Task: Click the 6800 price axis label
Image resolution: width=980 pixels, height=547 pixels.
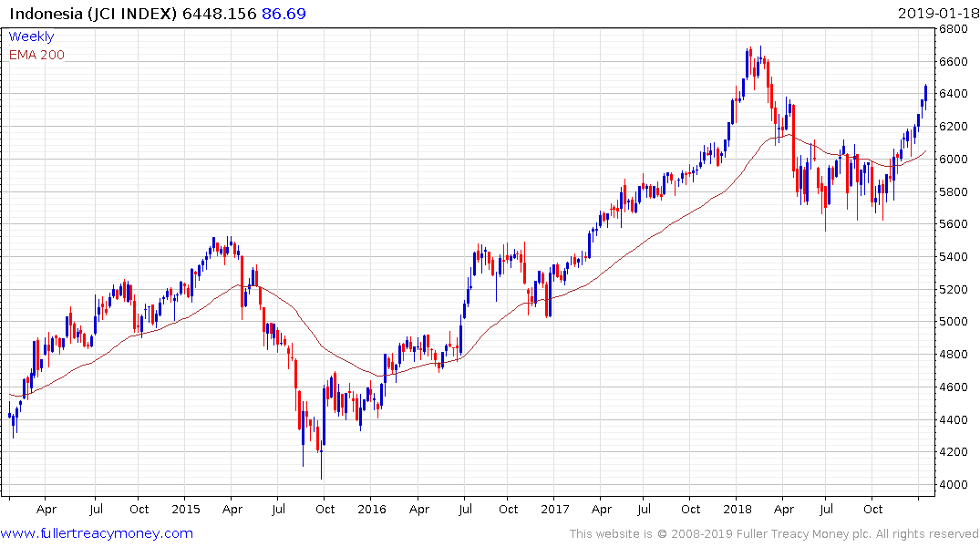Action: 954,29
